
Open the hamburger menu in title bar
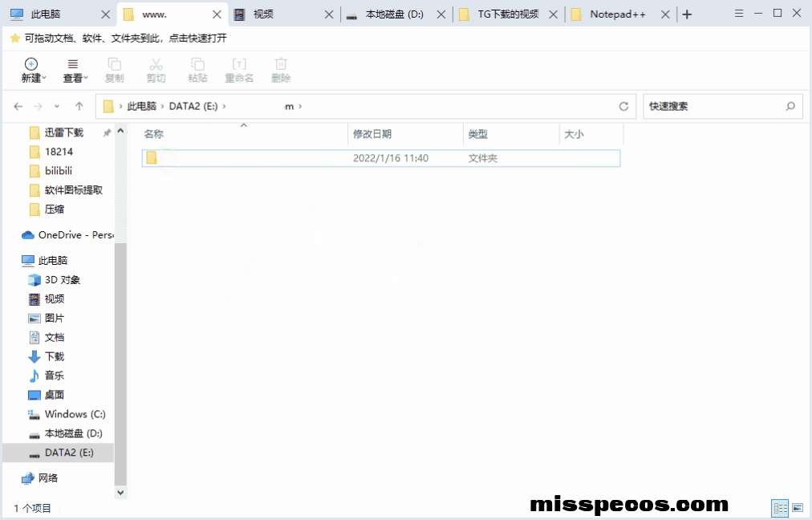739,14
